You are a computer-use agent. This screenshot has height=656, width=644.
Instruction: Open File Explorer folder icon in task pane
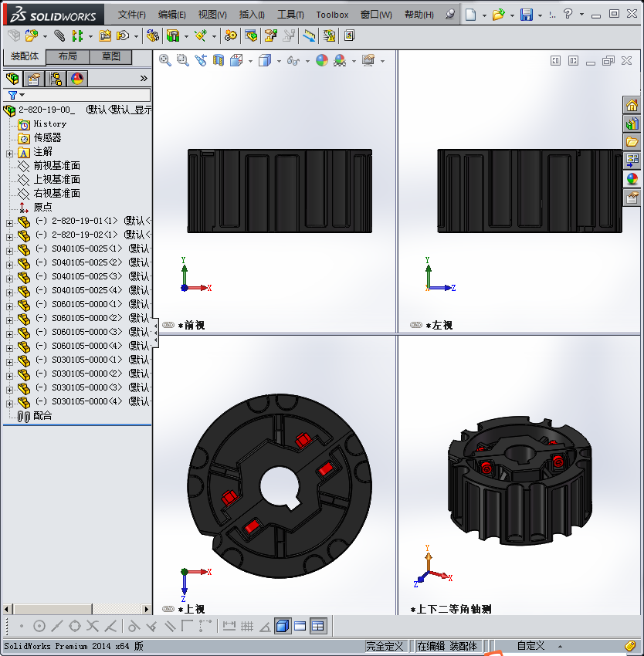click(632, 141)
